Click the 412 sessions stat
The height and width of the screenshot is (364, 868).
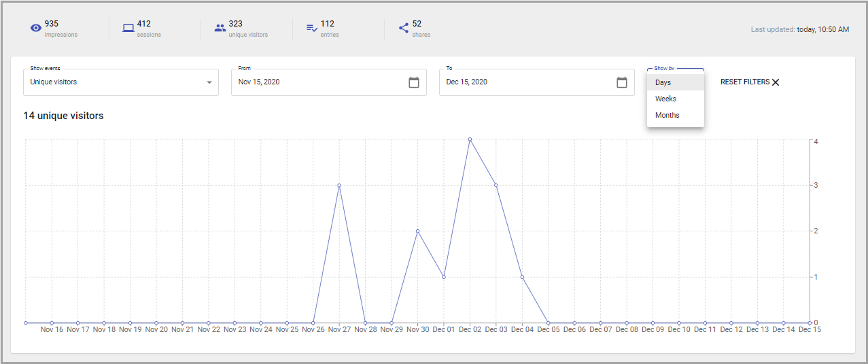(x=142, y=29)
